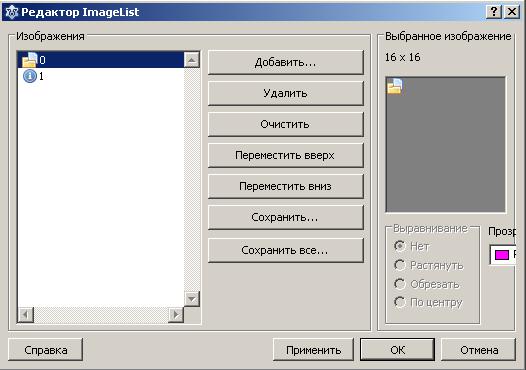Click the Переместить вверх button
This screenshot has width=526, height=370.
[x=285, y=155]
